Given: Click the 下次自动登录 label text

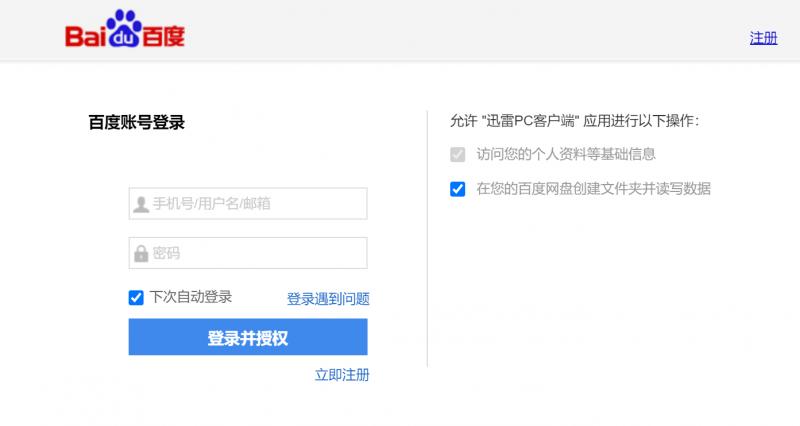Looking at the screenshot, I should click(191, 297).
